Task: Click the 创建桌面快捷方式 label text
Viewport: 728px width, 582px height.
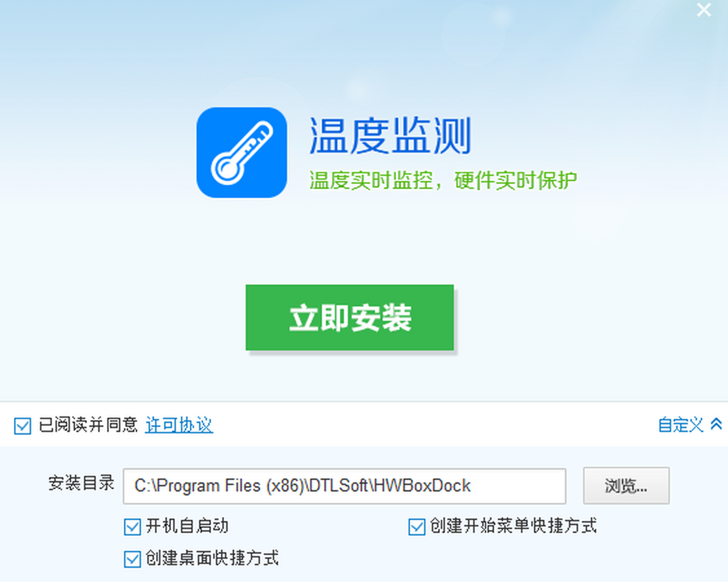Action: [212, 558]
